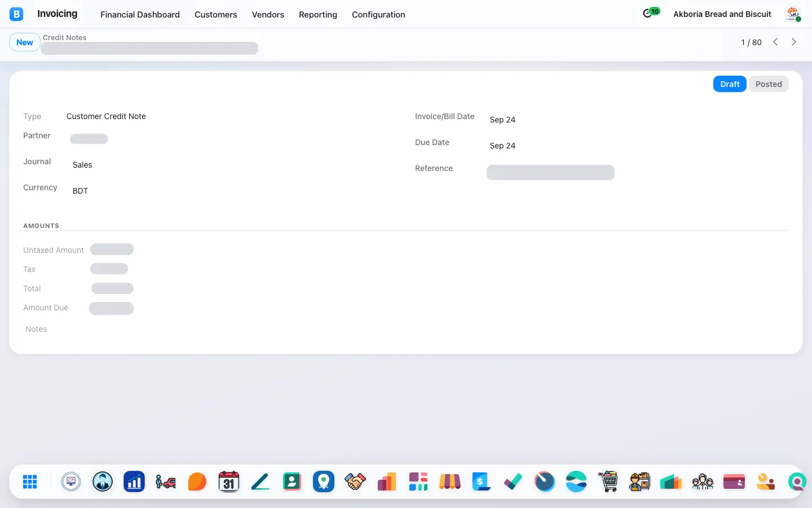Open the Reporting menu
The width and height of the screenshot is (812, 508).
click(318, 15)
